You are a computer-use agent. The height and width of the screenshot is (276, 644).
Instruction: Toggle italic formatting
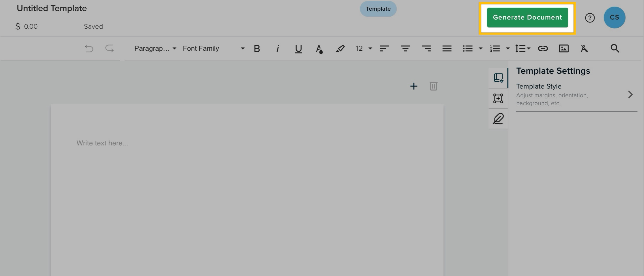click(x=277, y=48)
